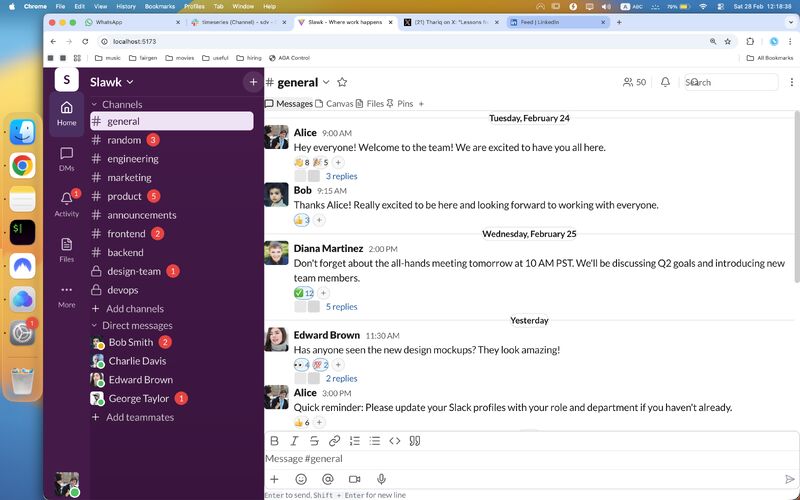
Task: Insert a bulleted list in composer
Action: tap(374, 441)
